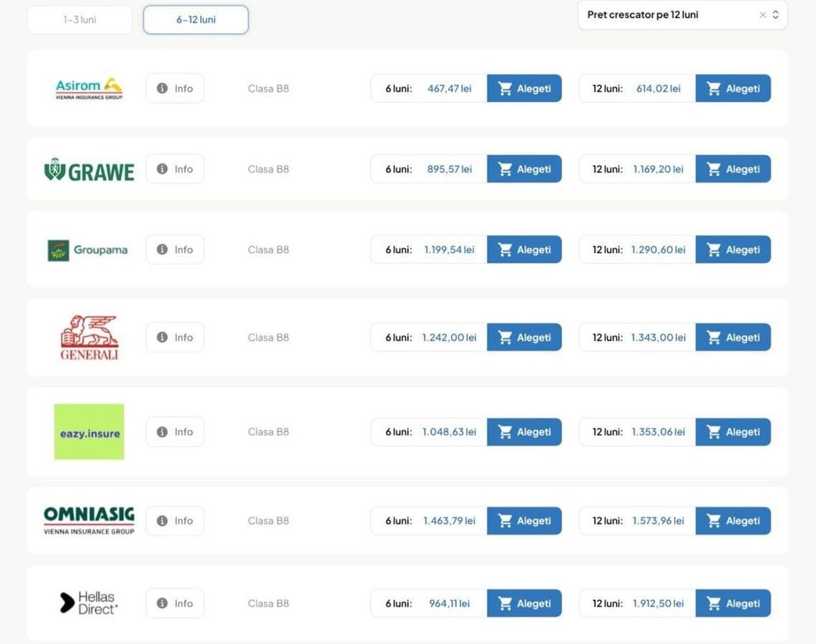Open Info for Grawe offer

point(175,169)
